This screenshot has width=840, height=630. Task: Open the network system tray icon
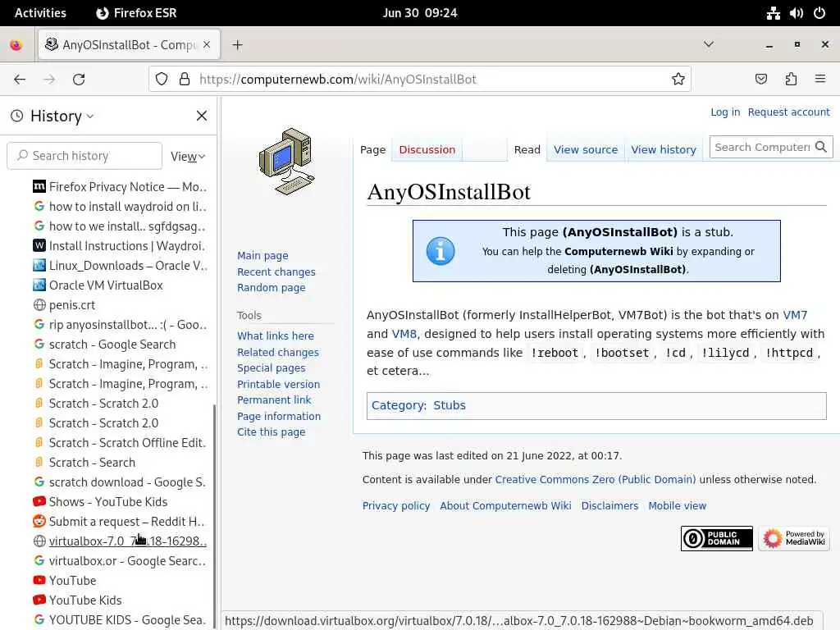[773, 13]
